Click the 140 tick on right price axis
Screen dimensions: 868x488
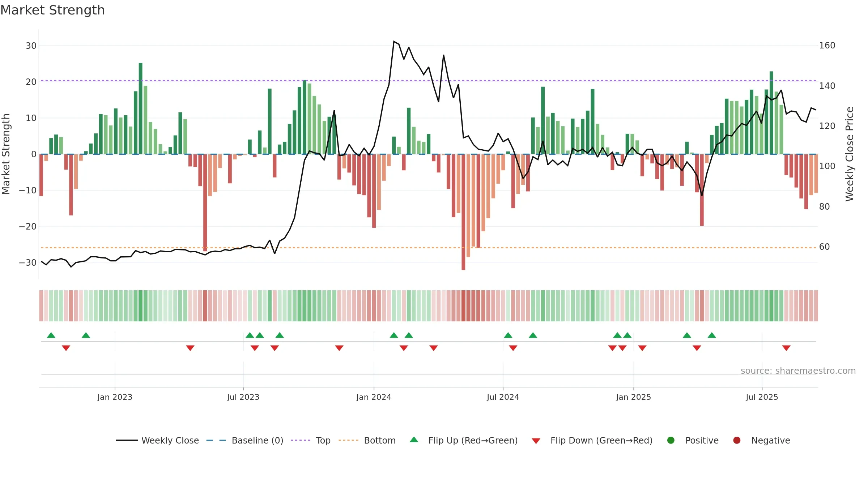click(827, 86)
